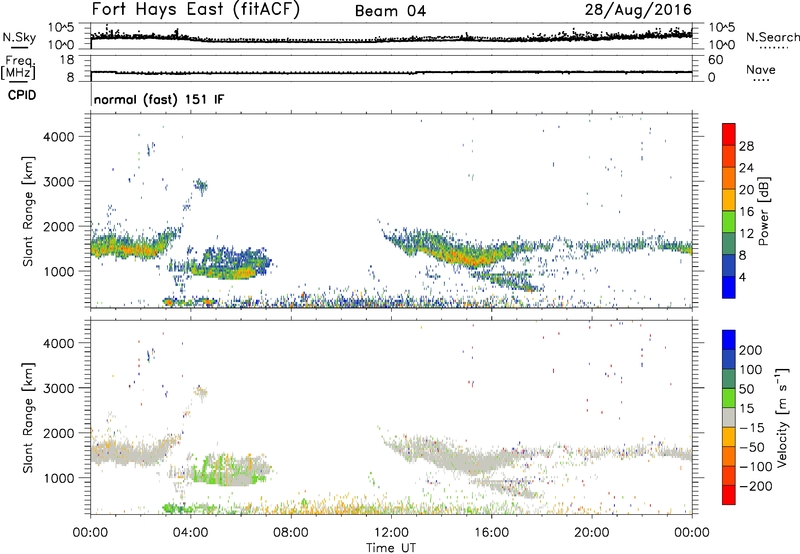Click the frequency trace line in the Freq. panel

pyautogui.click(x=391, y=72)
